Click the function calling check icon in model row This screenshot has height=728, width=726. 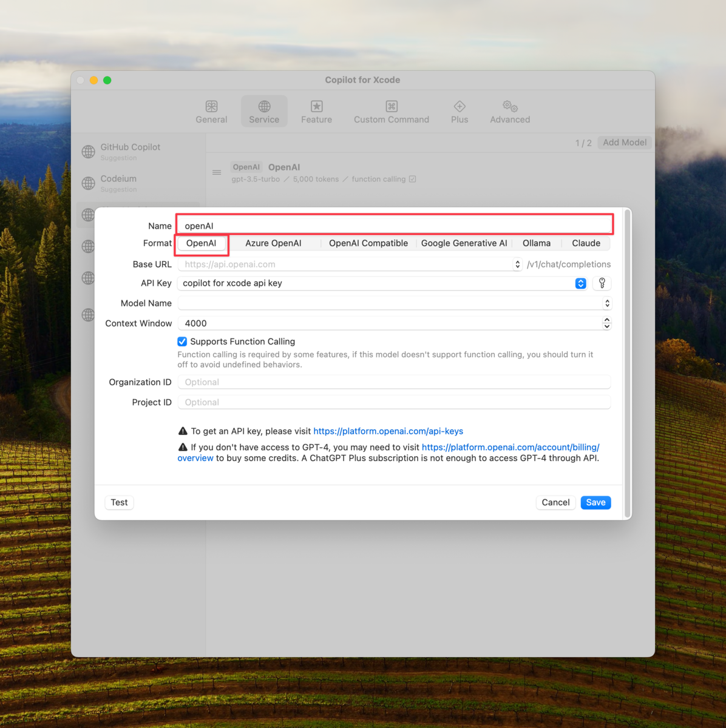tap(413, 179)
